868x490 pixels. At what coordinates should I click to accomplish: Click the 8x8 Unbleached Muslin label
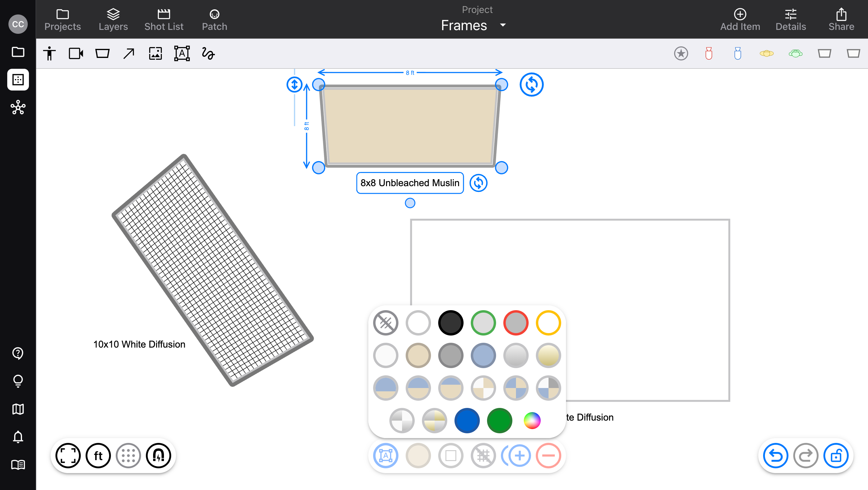tap(410, 183)
